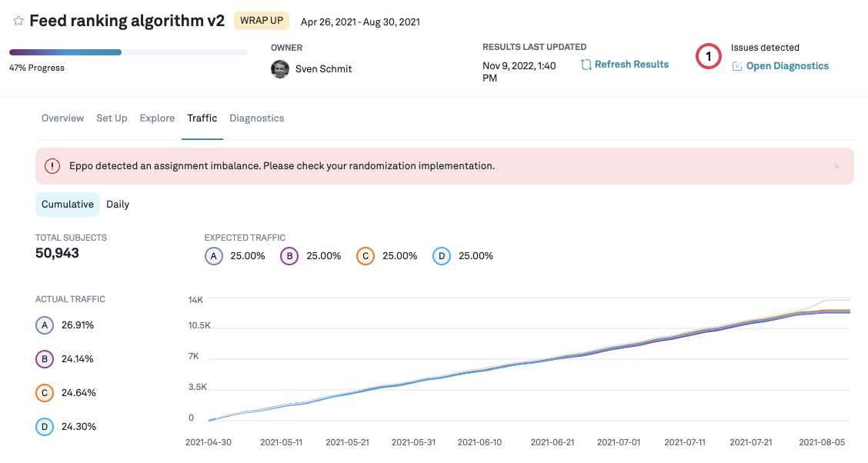Click variant A circle under Expected Traffic

(214, 256)
